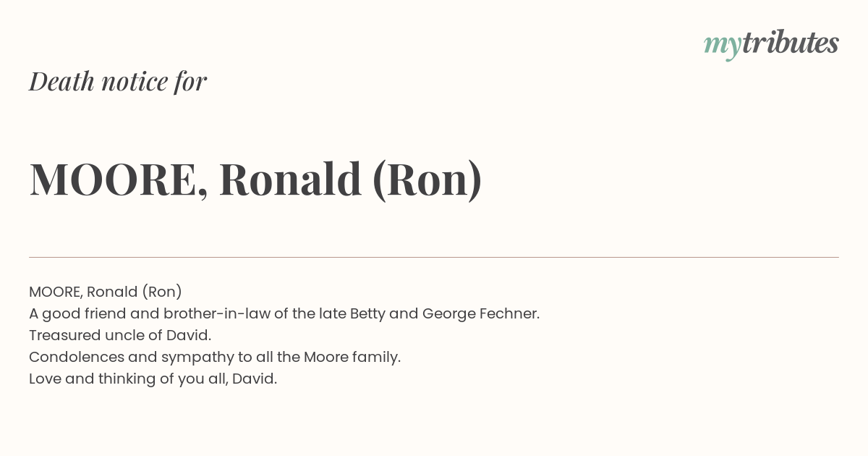The image size is (868, 456).
Task: Click the "Love and thinking of you all" line
Action: point(153,379)
